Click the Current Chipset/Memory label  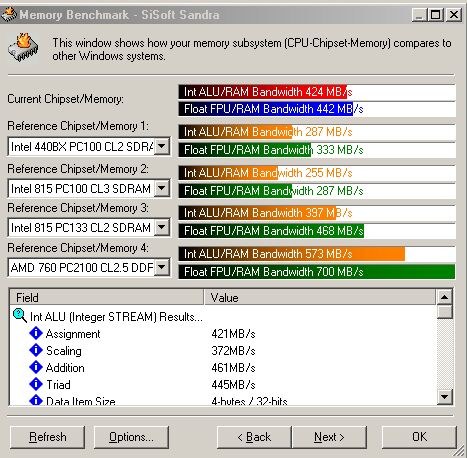pyautogui.click(x=65, y=99)
